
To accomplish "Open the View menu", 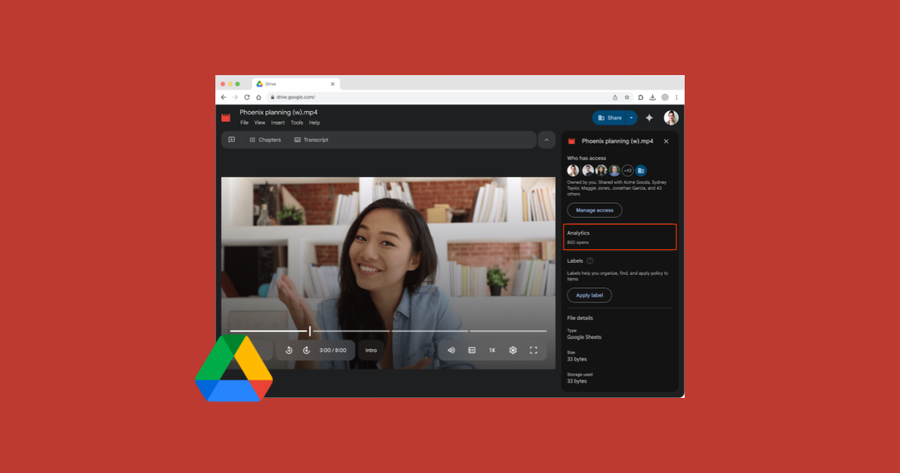I will tap(259, 123).
